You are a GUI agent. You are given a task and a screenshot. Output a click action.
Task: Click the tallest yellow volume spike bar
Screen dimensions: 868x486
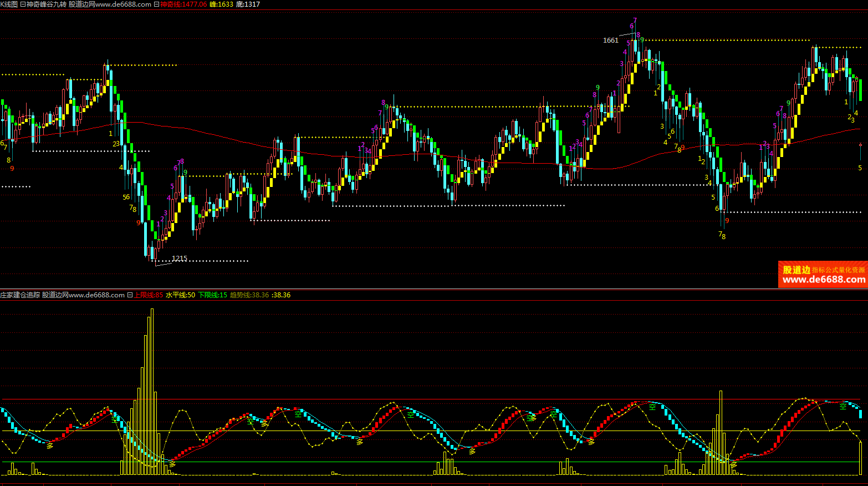pyautogui.click(x=152, y=388)
